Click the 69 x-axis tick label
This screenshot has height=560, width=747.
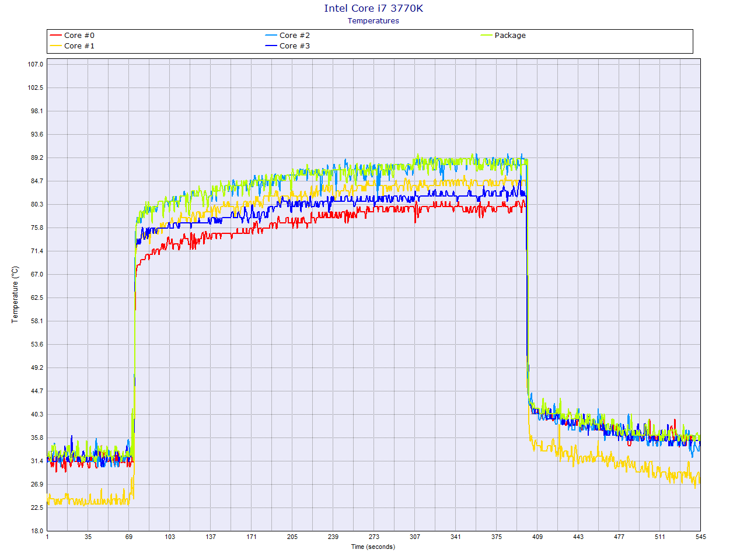(129, 537)
